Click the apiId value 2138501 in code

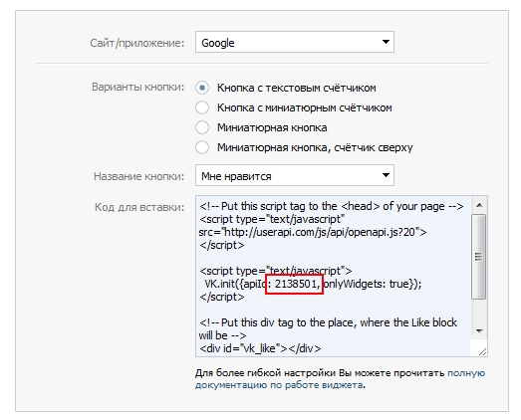tap(295, 285)
